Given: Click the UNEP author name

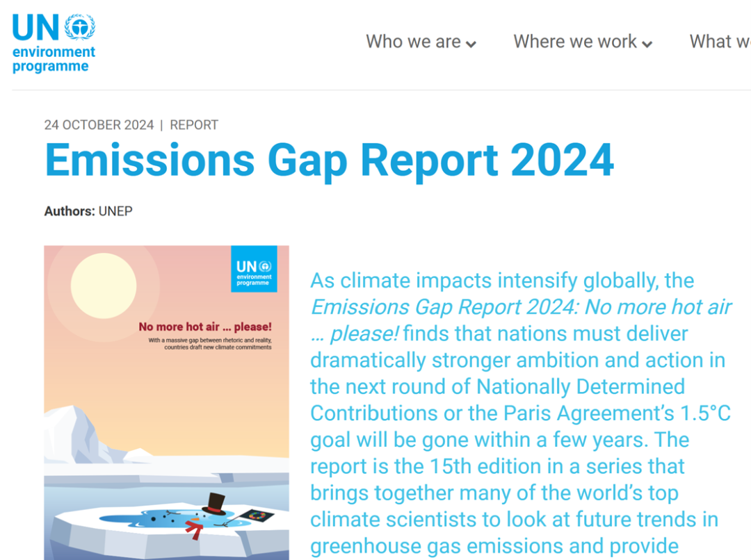Looking at the screenshot, I should (x=115, y=211).
